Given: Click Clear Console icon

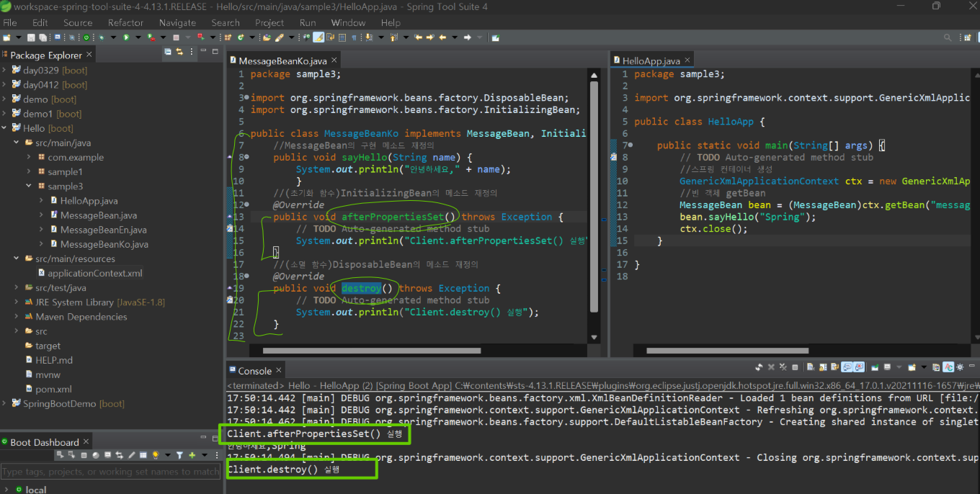Looking at the screenshot, I should [x=811, y=367].
